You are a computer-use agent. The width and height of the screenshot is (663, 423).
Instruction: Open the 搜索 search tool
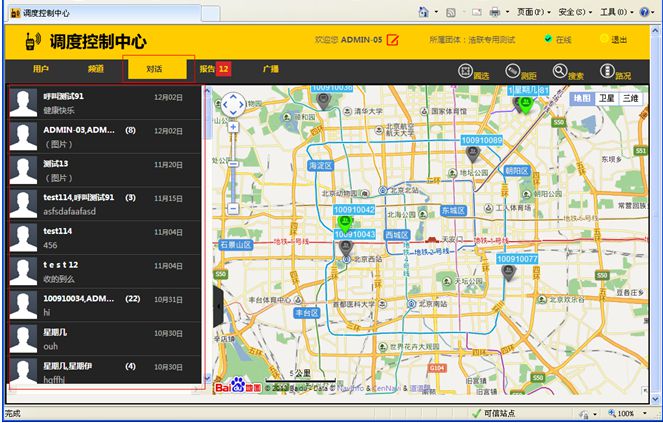coord(568,72)
